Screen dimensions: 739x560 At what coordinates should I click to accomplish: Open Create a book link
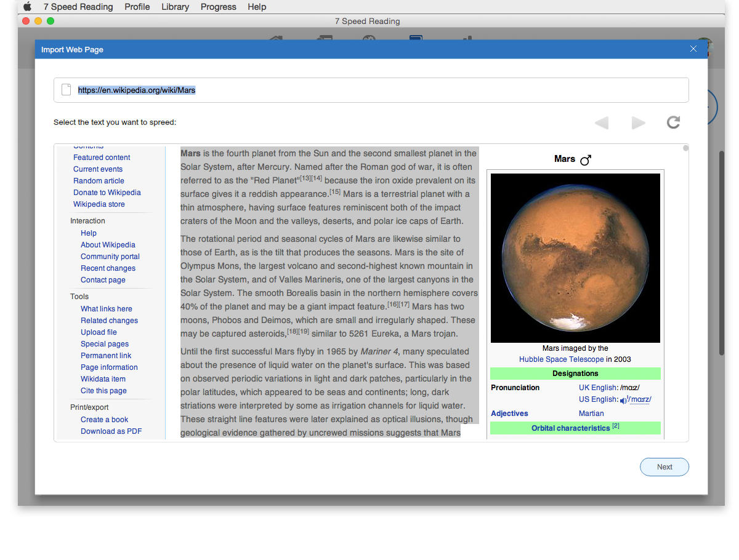click(x=105, y=420)
